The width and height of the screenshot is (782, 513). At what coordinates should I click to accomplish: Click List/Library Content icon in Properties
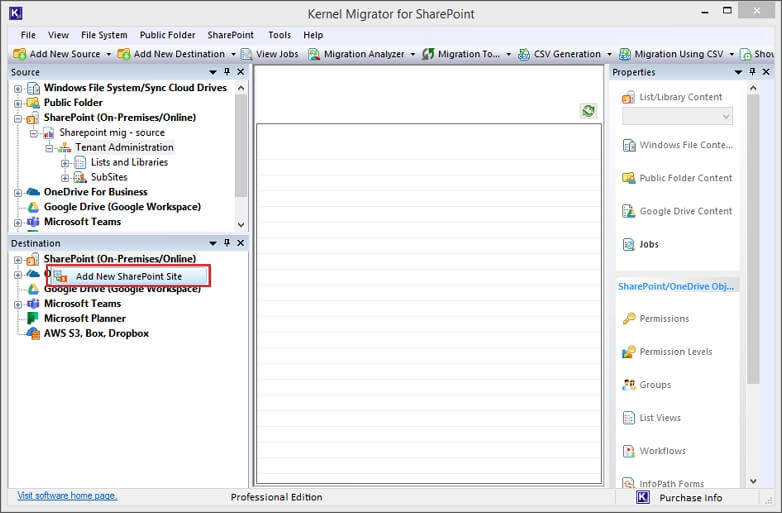coord(628,97)
